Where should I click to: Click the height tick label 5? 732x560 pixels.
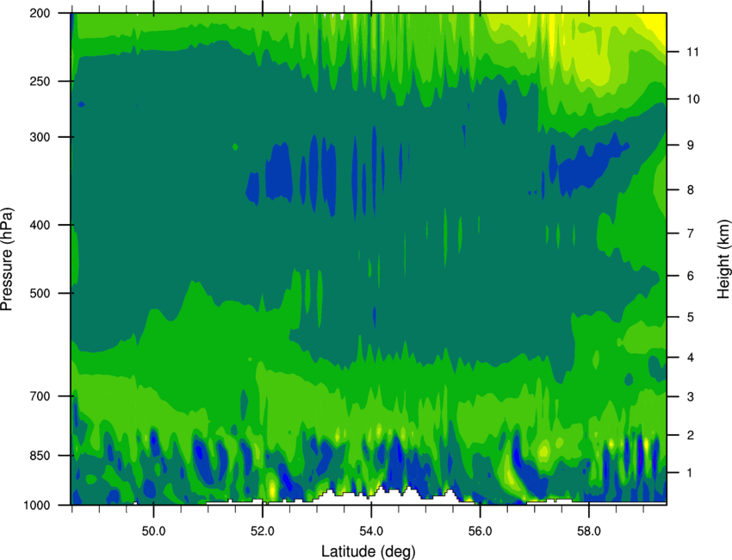pyautogui.click(x=691, y=318)
